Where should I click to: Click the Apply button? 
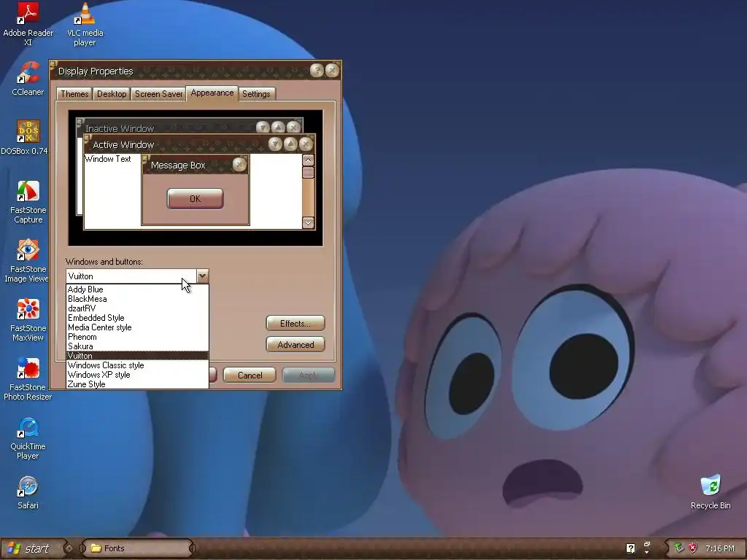point(309,376)
